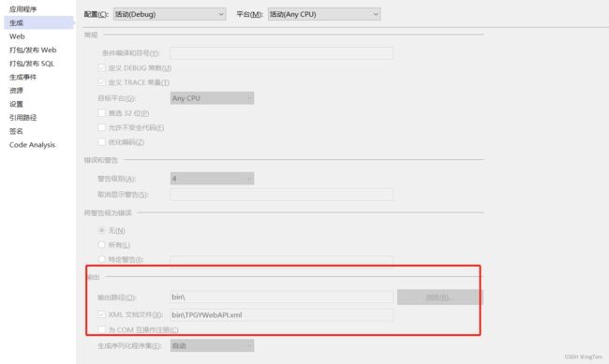Screen dimensions: 609x364
Task: Select the 所有(L) radio button
Action: coord(102,245)
